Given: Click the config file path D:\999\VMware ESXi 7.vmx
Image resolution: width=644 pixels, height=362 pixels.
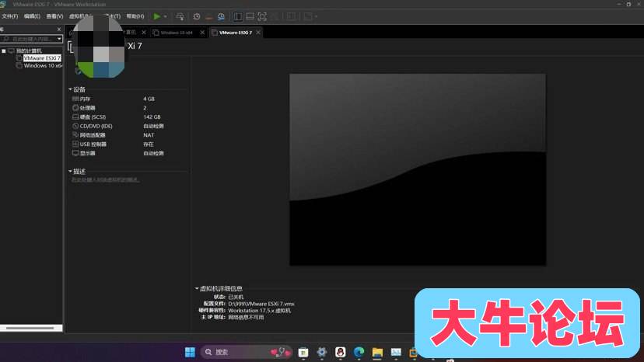Looking at the screenshot, I should [x=261, y=305].
